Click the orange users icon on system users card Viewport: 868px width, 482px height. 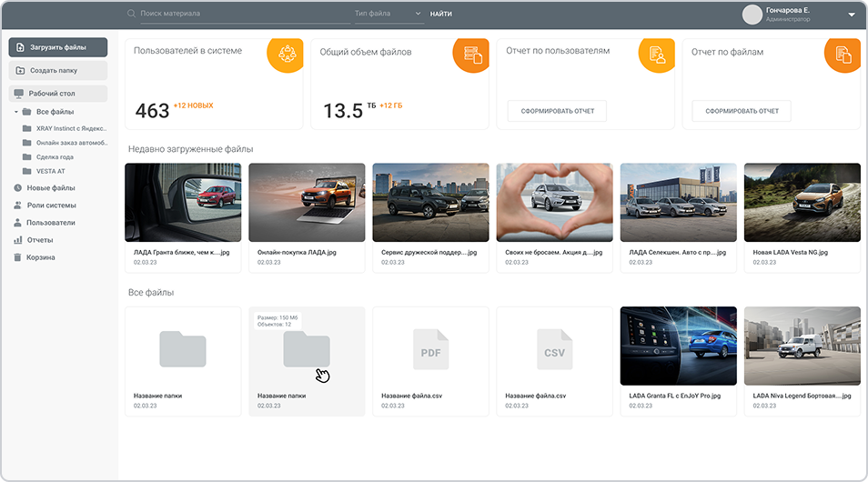(288, 53)
